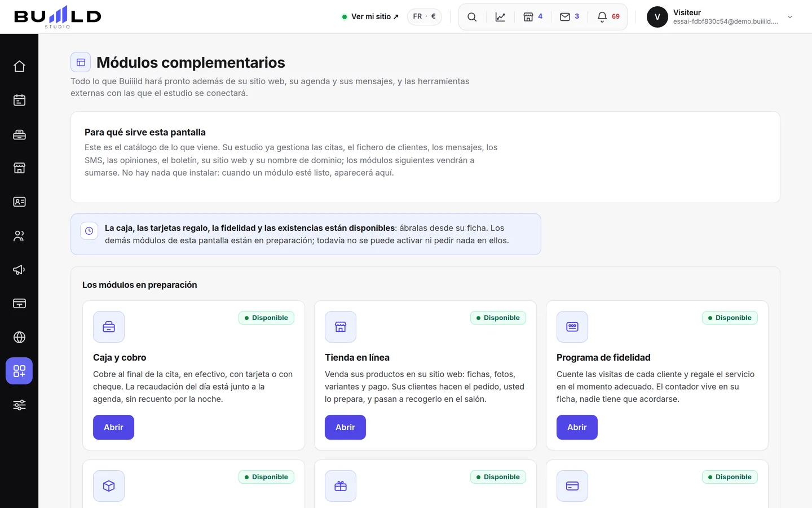Click the search magnifier icon
The image size is (812, 508).
(x=472, y=17)
